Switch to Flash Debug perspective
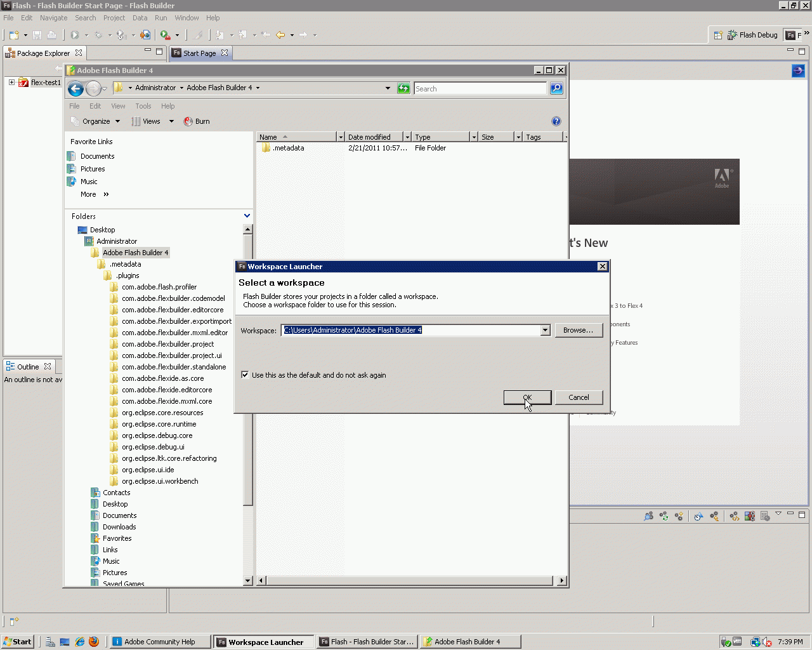Image resolution: width=812 pixels, height=650 pixels. (752, 35)
